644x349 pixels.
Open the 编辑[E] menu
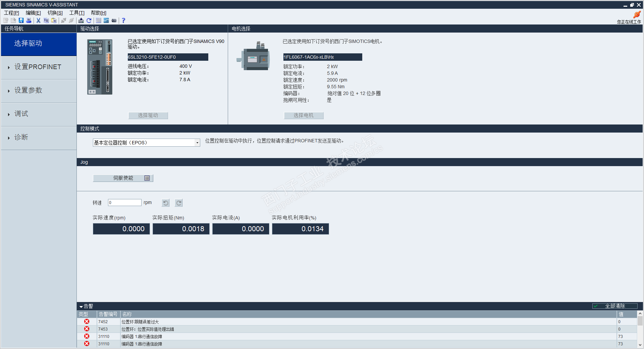[33, 13]
